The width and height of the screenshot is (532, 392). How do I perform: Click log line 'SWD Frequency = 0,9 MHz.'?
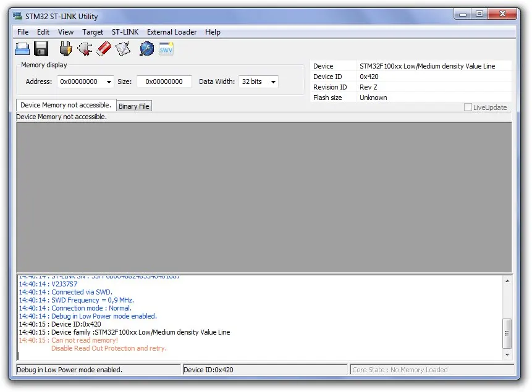coord(77,300)
